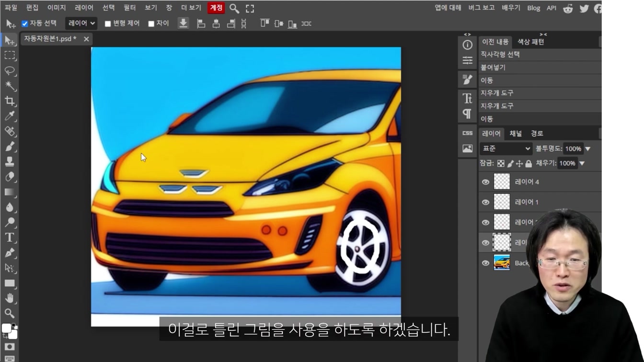The image size is (644, 362).
Task: Hide 레이어 1 with its eye icon
Action: [485, 202]
